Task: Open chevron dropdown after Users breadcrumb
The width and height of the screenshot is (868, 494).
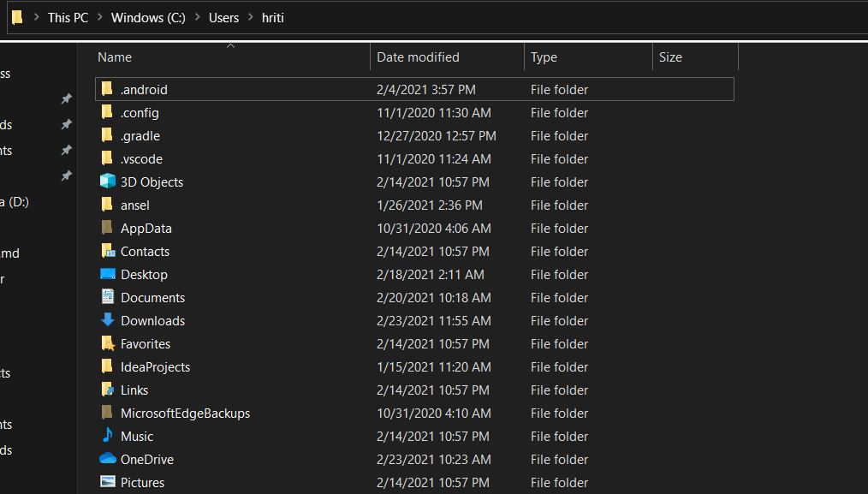Action: 250,17
